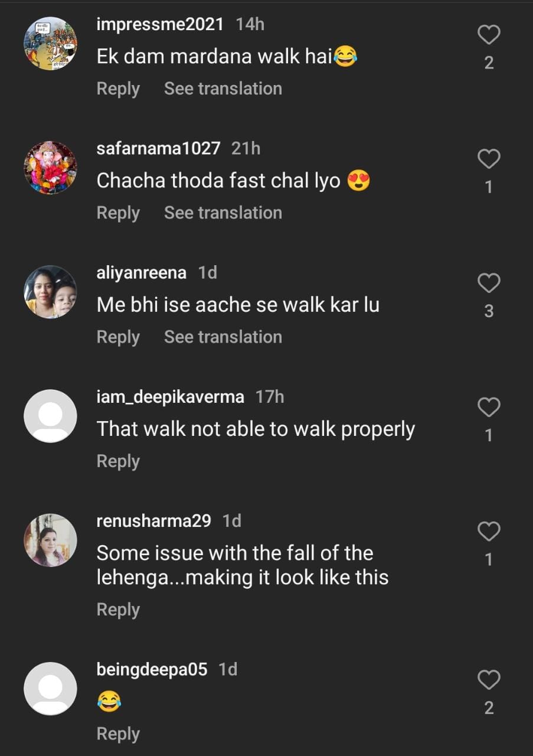The height and width of the screenshot is (756, 533).
Task: Translate aliyanreena's comment
Action: point(223,337)
